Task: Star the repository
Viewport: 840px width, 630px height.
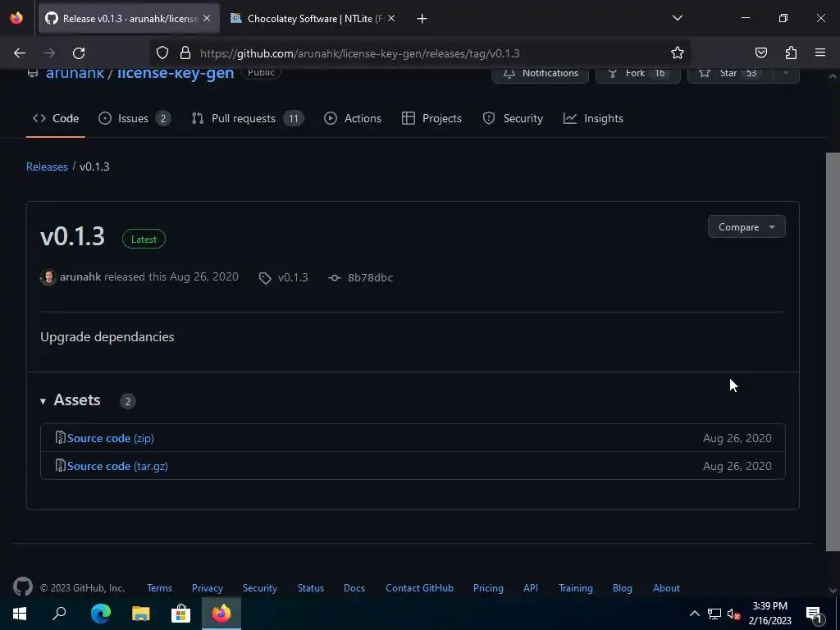Action: [729, 73]
